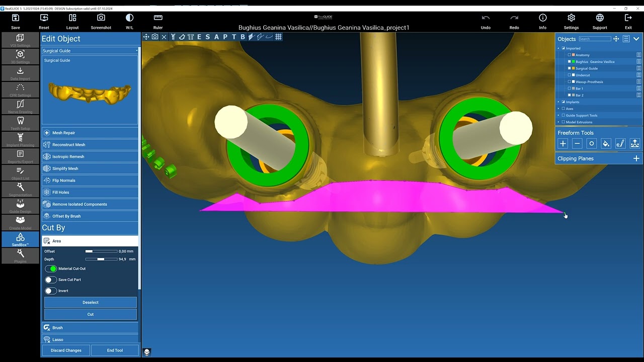Check the Anatomy visibility checkbox

570,55
